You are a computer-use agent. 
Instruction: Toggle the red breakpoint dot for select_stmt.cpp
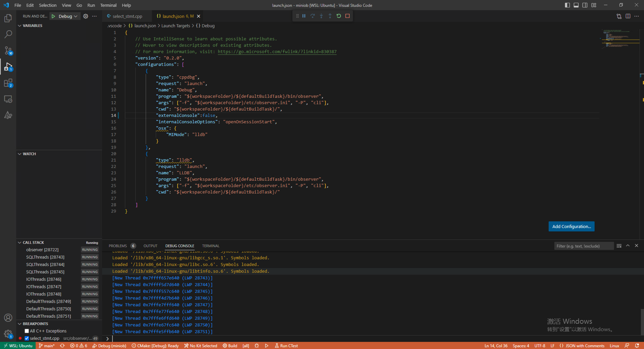click(x=20, y=338)
